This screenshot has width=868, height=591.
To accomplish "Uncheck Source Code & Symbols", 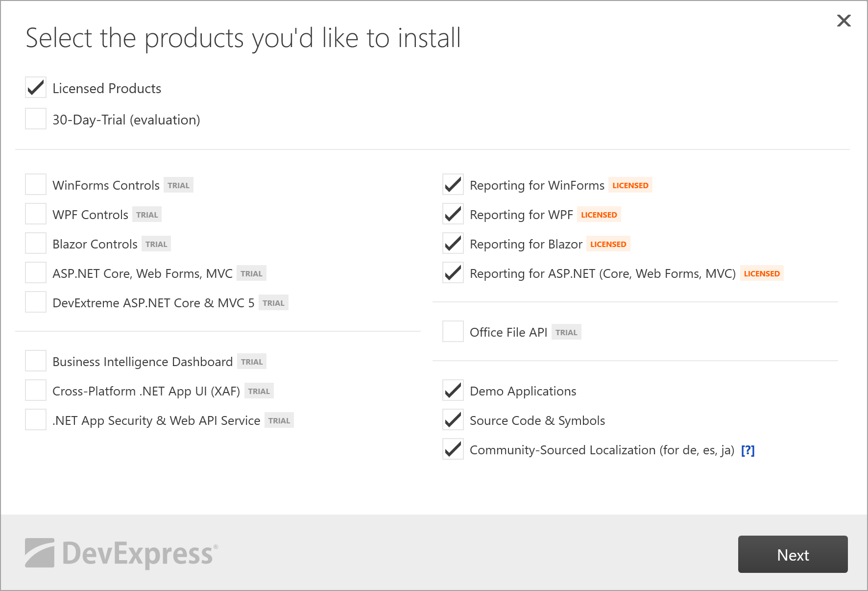I will (453, 420).
